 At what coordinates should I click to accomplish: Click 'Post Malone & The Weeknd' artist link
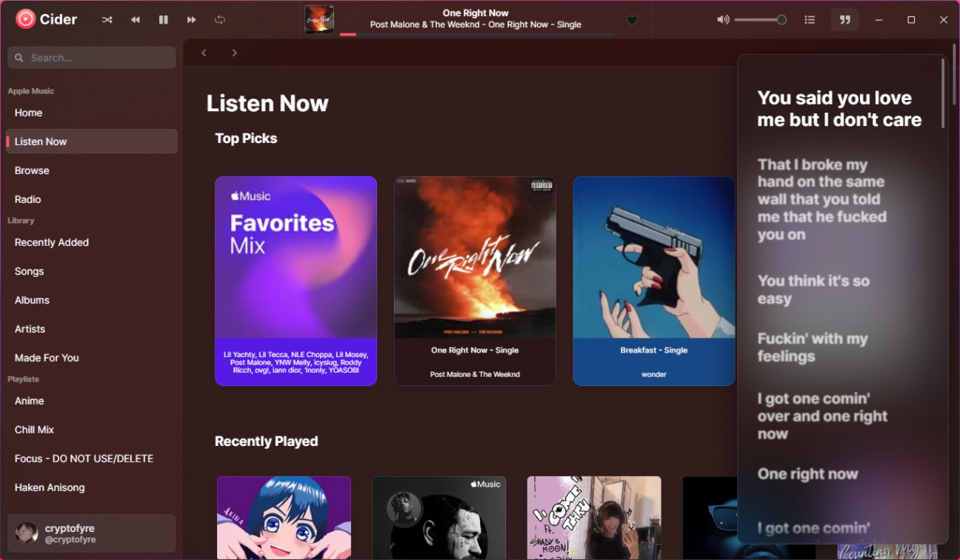coord(475,374)
